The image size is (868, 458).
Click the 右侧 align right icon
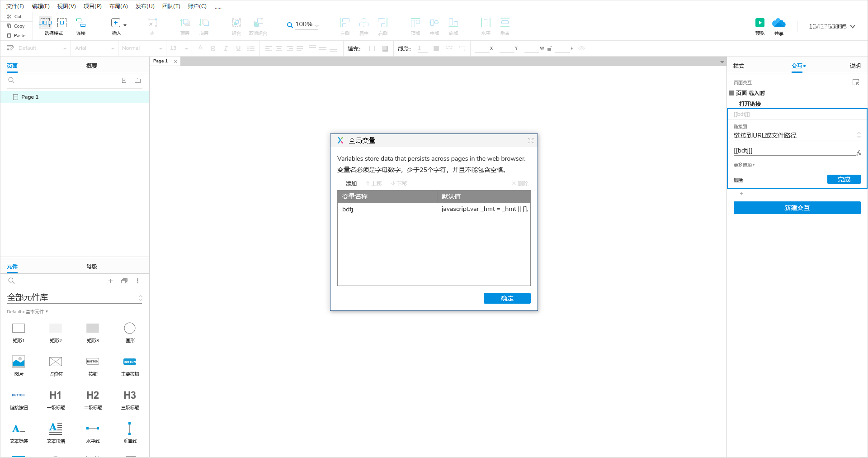coord(383,23)
